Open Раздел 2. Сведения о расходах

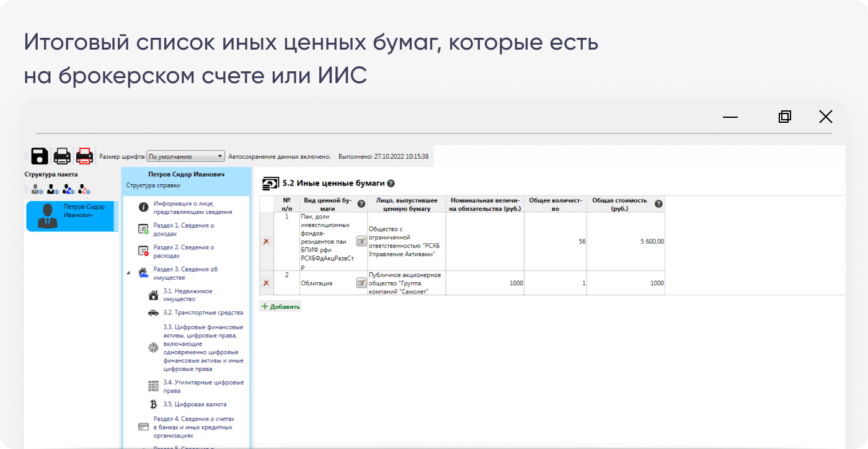tap(184, 251)
